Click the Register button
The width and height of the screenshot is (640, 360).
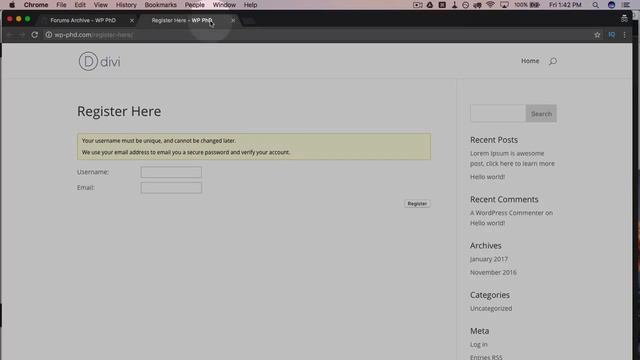tap(417, 203)
